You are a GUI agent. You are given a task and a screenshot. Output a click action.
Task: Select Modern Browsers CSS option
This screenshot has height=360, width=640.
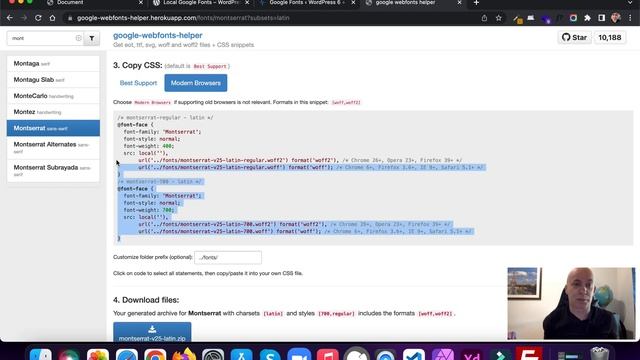point(196,83)
